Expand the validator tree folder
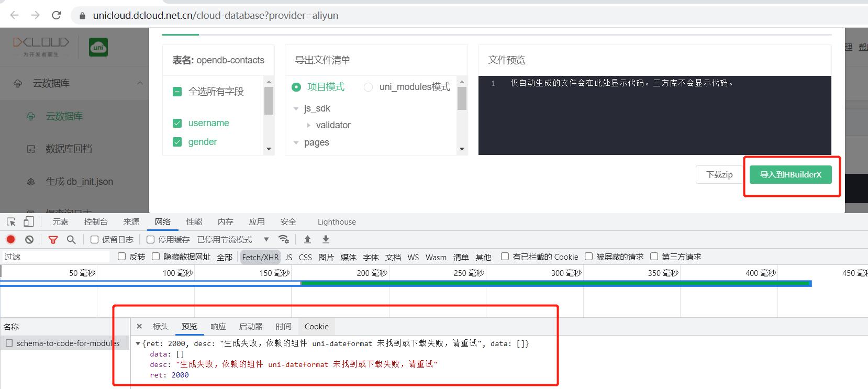The height and width of the screenshot is (389, 868). pos(308,125)
